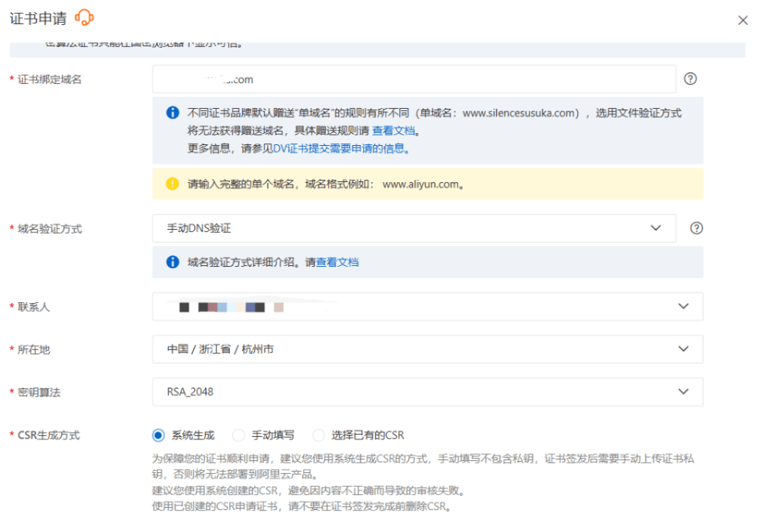The width and height of the screenshot is (758, 532).
Task: Choose the 手动填写 CSR radio option
Action: tap(238, 435)
